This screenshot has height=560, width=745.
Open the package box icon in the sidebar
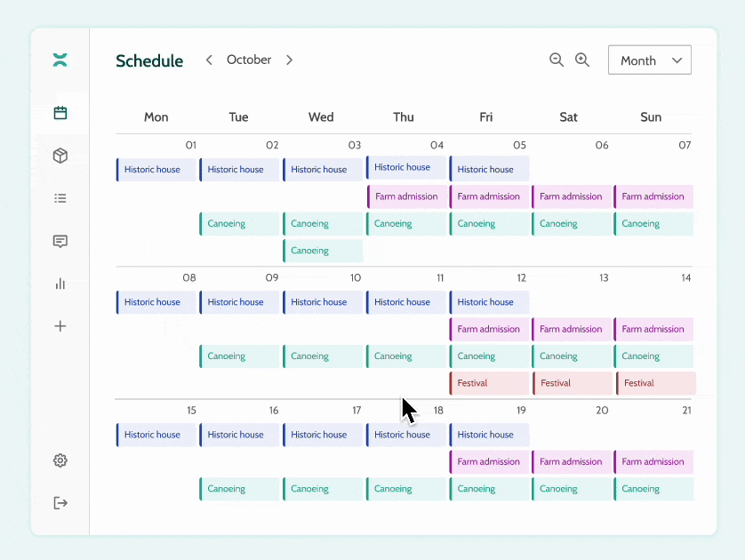pyautogui.click(x=60, y=156)
